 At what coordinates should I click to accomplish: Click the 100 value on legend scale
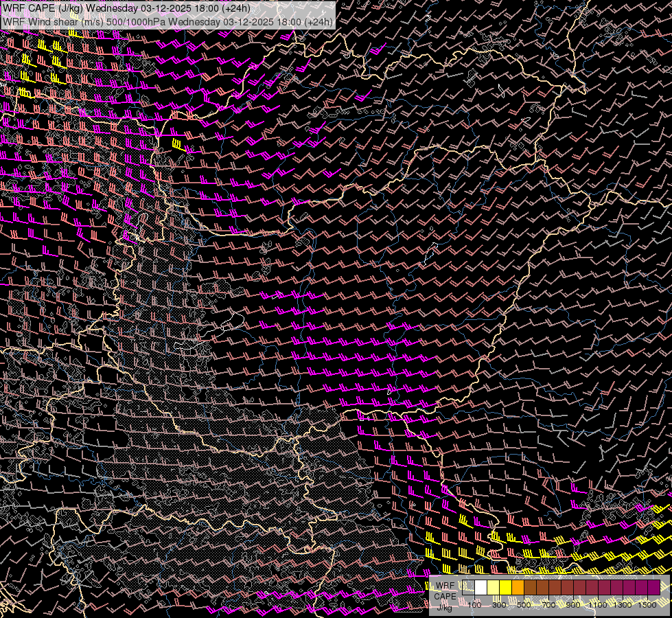click(474, 604)
